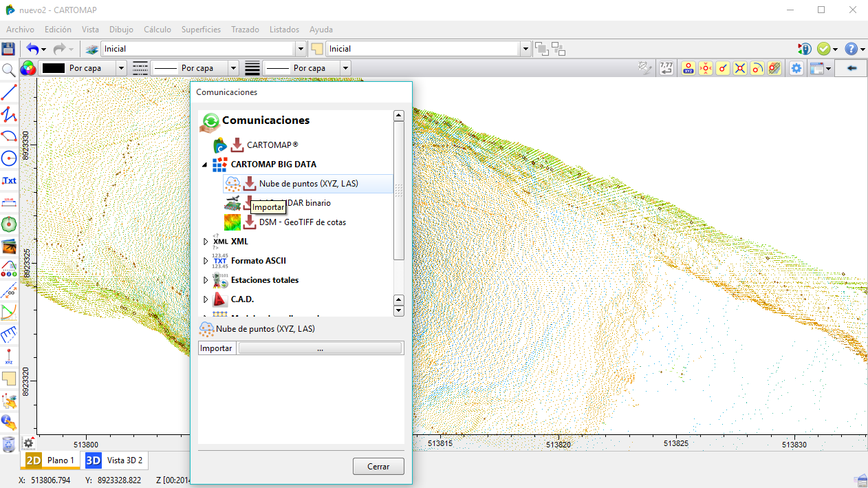868x488 pixels.
Task: Open the window layout dropdown arrow
Action: 829,68
